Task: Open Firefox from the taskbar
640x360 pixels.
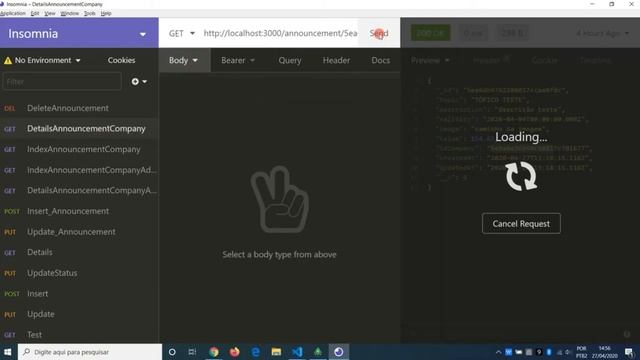Action: (x=235, y=352)
